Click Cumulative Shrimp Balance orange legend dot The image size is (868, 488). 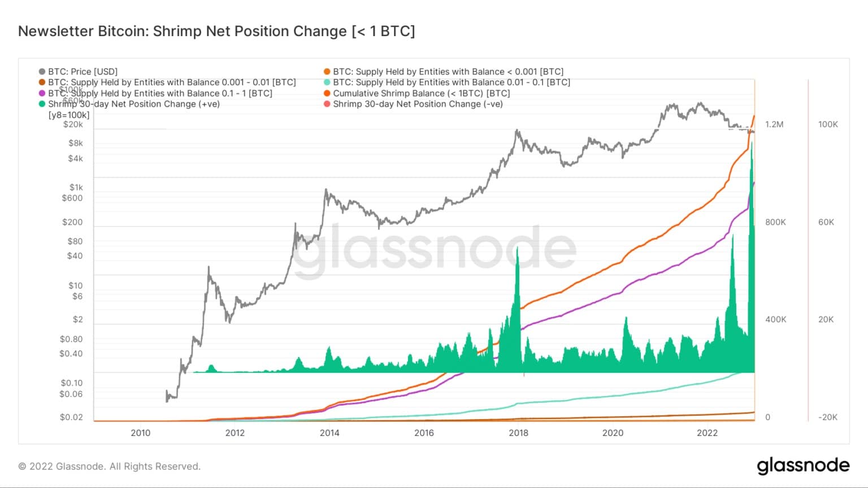point(327,93)
